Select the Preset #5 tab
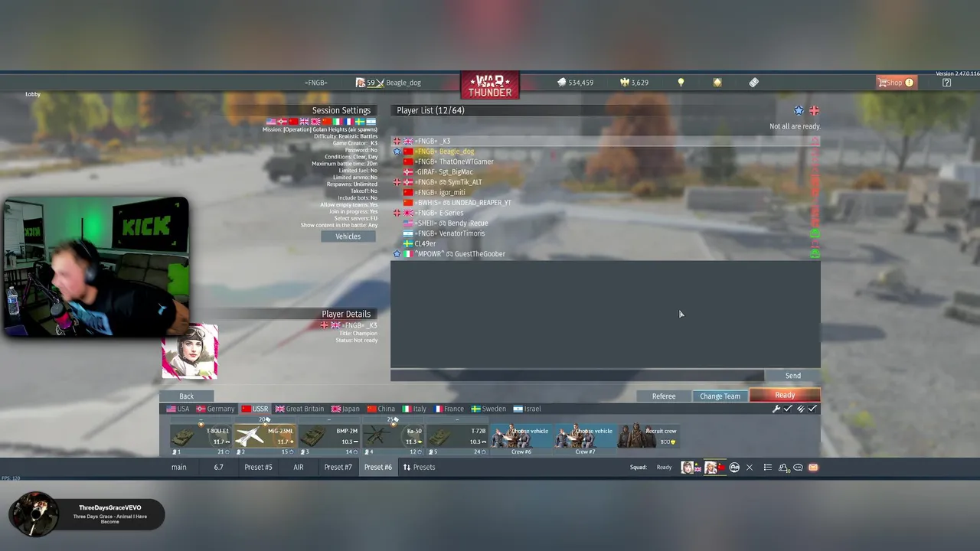Viewport: 980px width, 551px height. click(258, 468)
